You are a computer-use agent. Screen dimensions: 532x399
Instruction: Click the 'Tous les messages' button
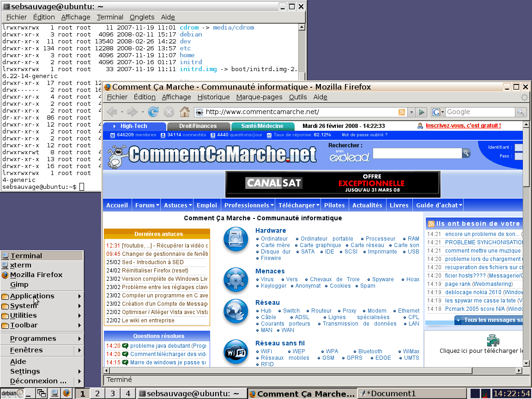point(489,320)
